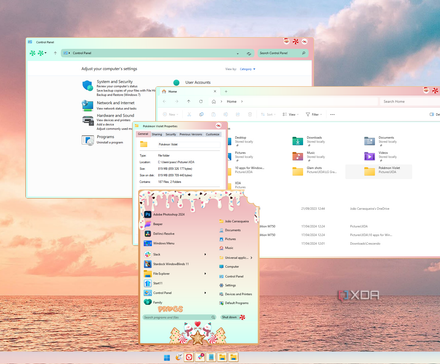Open the Downloads folder in Explorer
This screenshot has width=440, height=364.
click(308, 141)
